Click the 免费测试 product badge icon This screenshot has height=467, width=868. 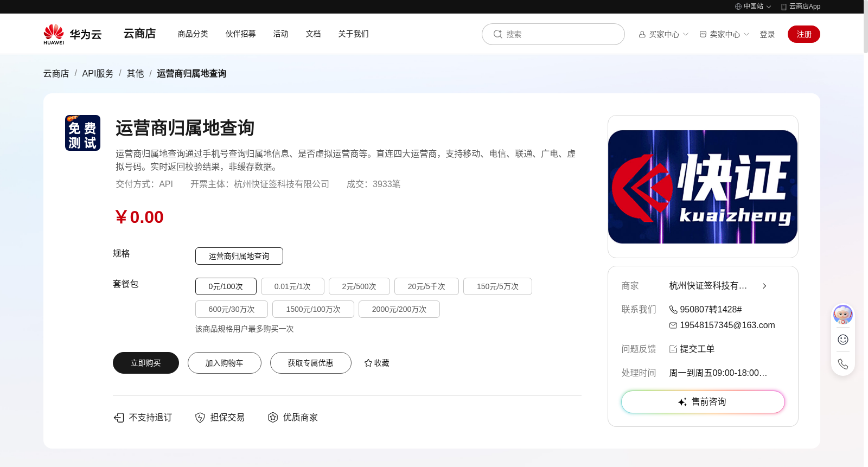pyautogui.click(x=82, y=133)
